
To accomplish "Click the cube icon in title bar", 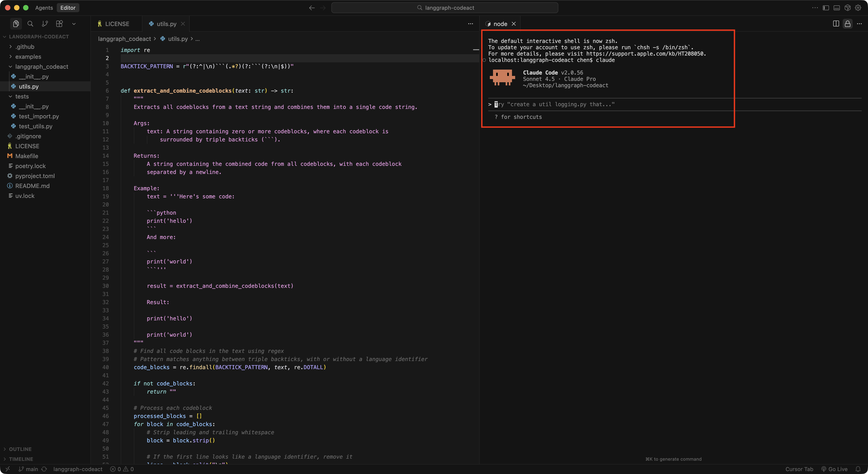I will click(847, 8).
